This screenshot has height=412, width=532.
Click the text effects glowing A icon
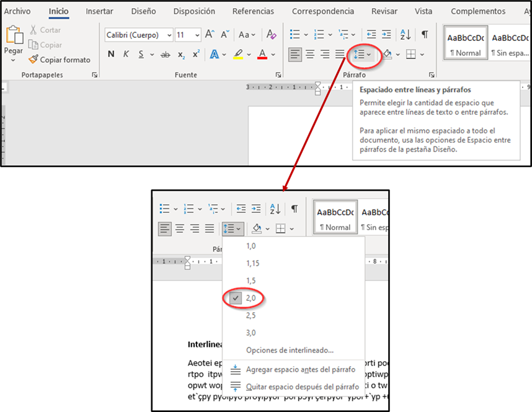click(215, 55)
